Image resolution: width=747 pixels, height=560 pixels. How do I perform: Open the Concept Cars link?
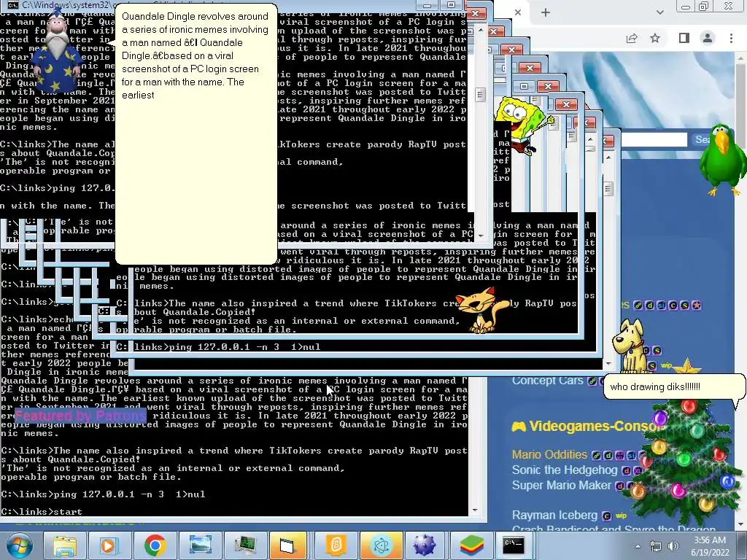point(547,381)
